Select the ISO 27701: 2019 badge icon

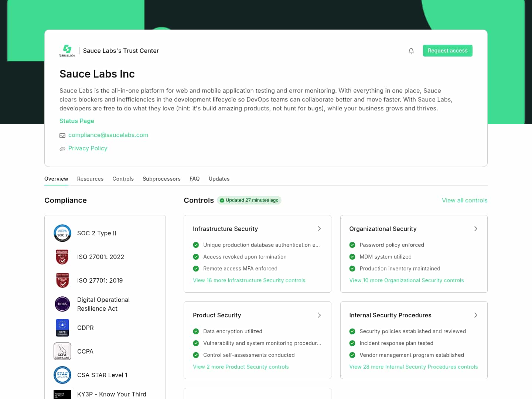(x=62, y=280)
